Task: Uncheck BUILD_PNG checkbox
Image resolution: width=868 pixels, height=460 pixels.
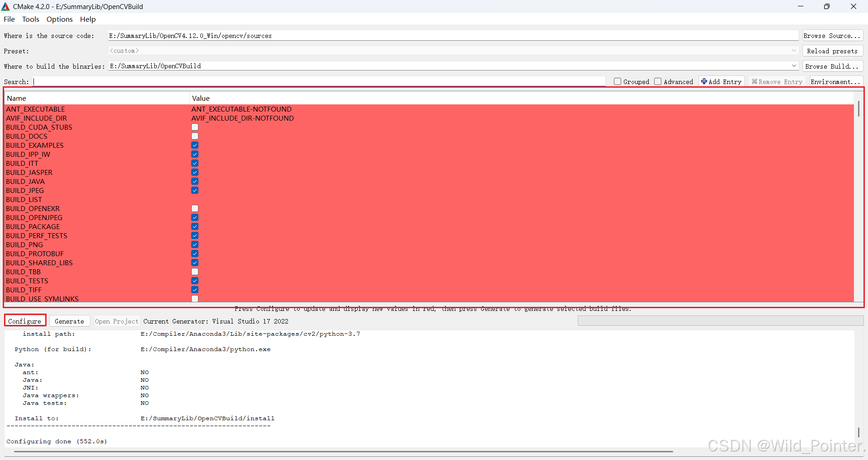Action: point(195,244)
